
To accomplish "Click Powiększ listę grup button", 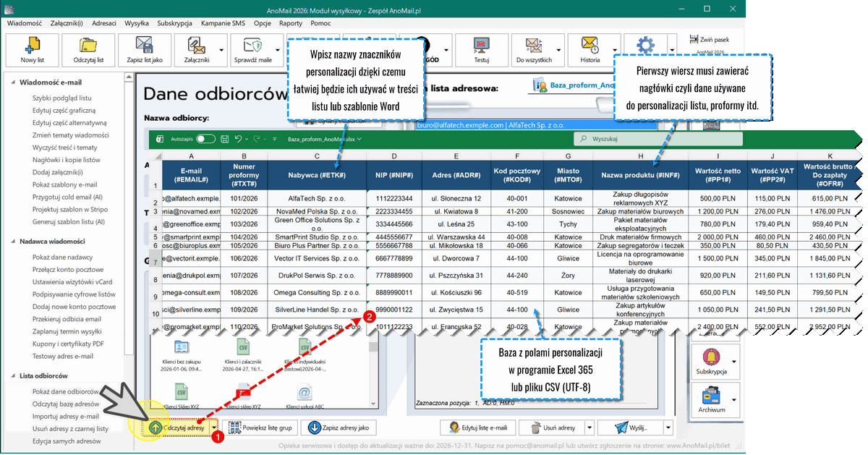I will 260,428.
